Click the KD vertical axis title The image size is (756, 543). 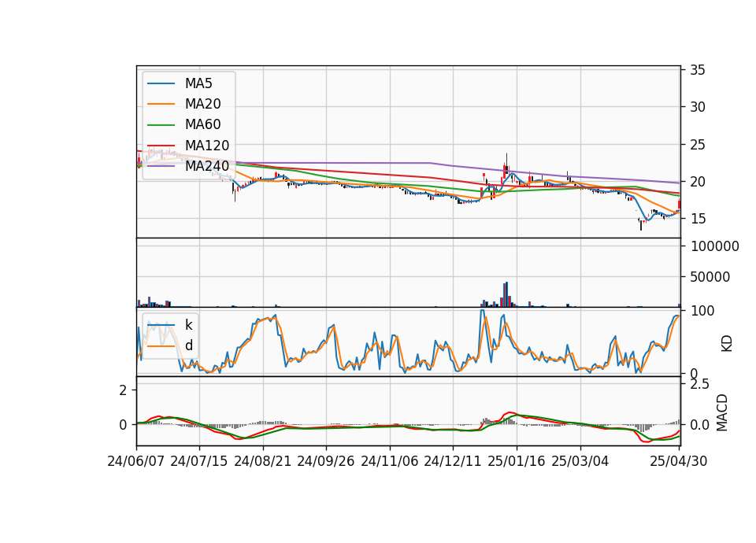point(727,344)
